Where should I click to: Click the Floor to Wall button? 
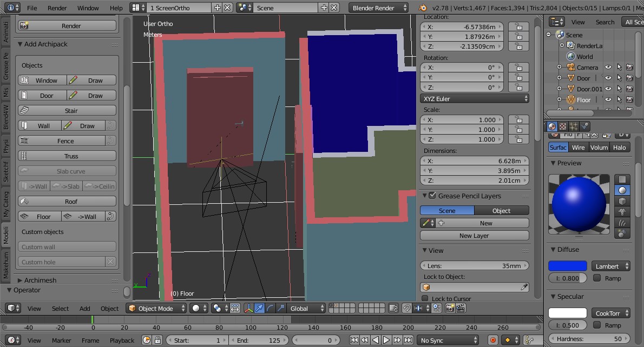point(83,217)
